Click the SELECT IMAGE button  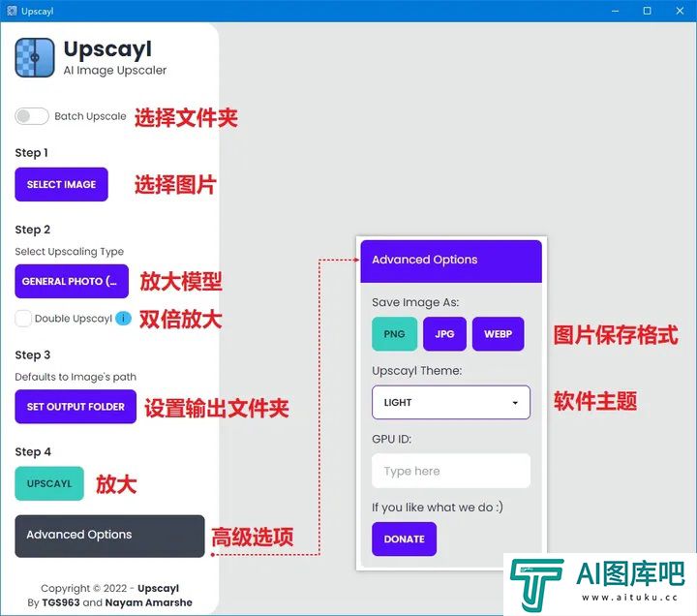[x=61, y=184]
